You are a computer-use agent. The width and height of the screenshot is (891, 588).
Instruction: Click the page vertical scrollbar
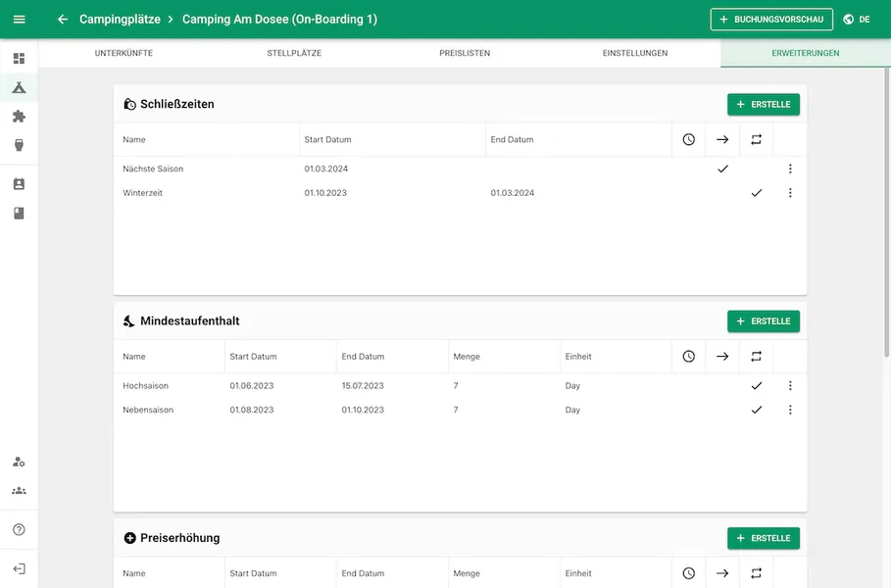click(886, 213)
